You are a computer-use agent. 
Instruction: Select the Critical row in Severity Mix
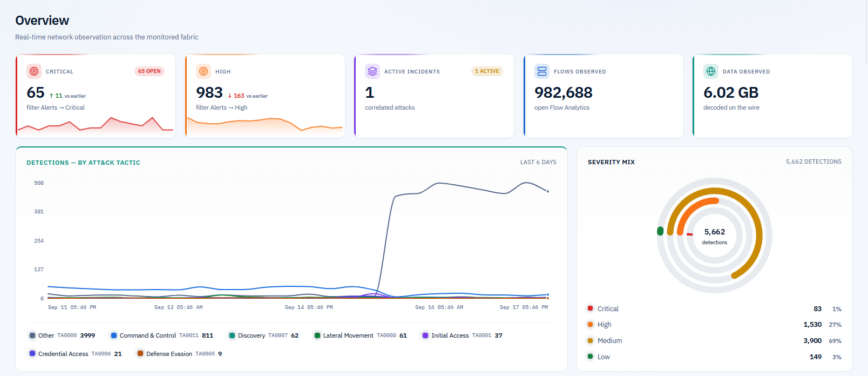715,308
